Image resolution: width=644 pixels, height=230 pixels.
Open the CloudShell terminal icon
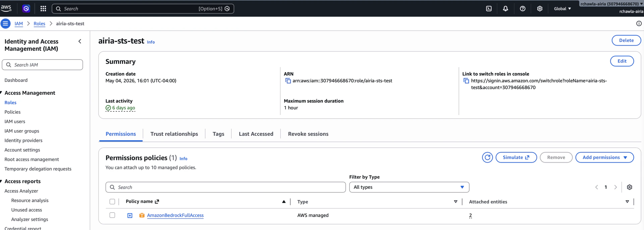pos(489,9)
